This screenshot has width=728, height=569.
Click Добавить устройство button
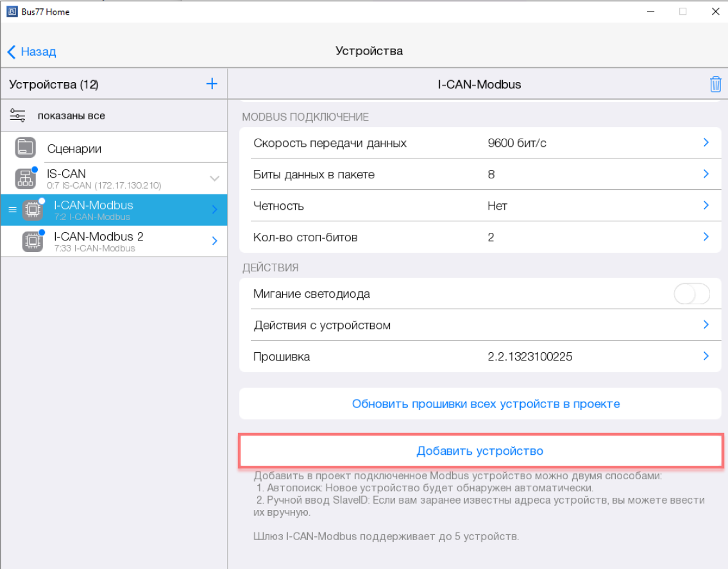480,451
